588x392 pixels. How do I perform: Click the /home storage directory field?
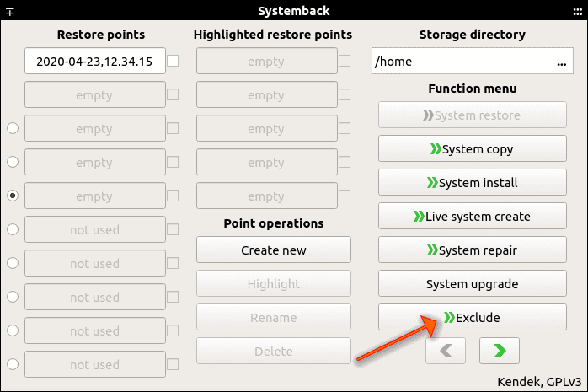point(472,61)
